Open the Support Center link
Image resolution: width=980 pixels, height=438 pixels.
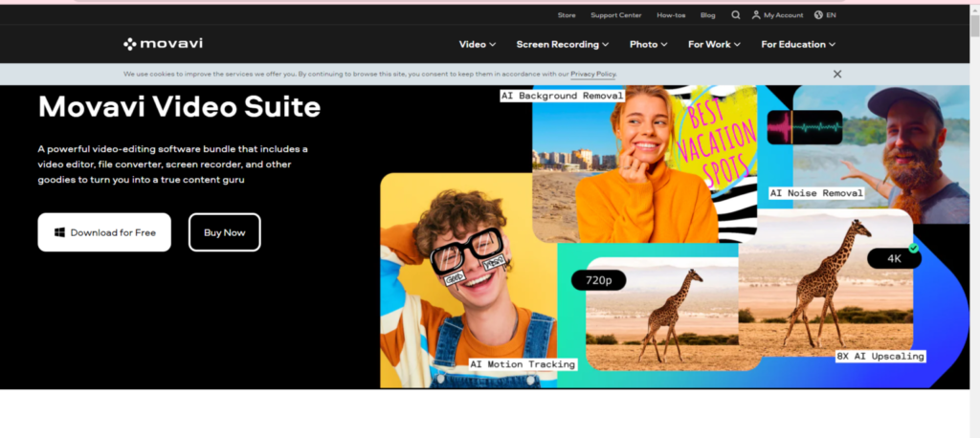tap(616, 15)
